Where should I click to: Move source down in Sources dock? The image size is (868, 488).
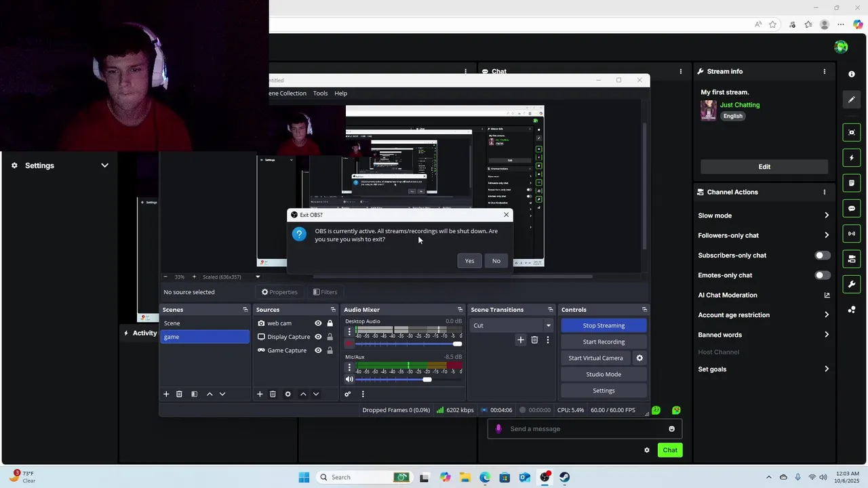pyautogui.click(x=315, y=394)
